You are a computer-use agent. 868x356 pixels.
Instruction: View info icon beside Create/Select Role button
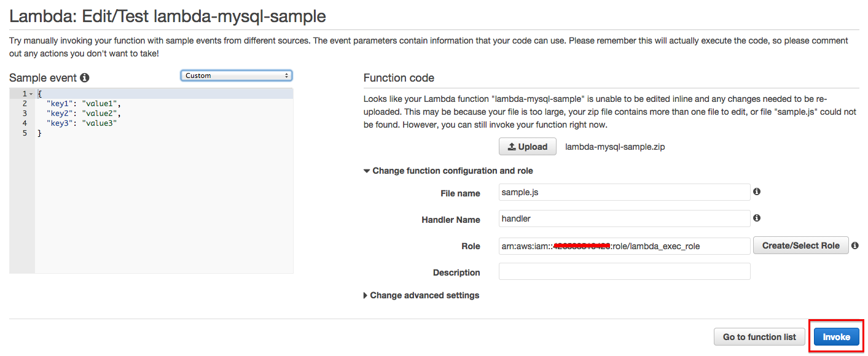point(854,245)
